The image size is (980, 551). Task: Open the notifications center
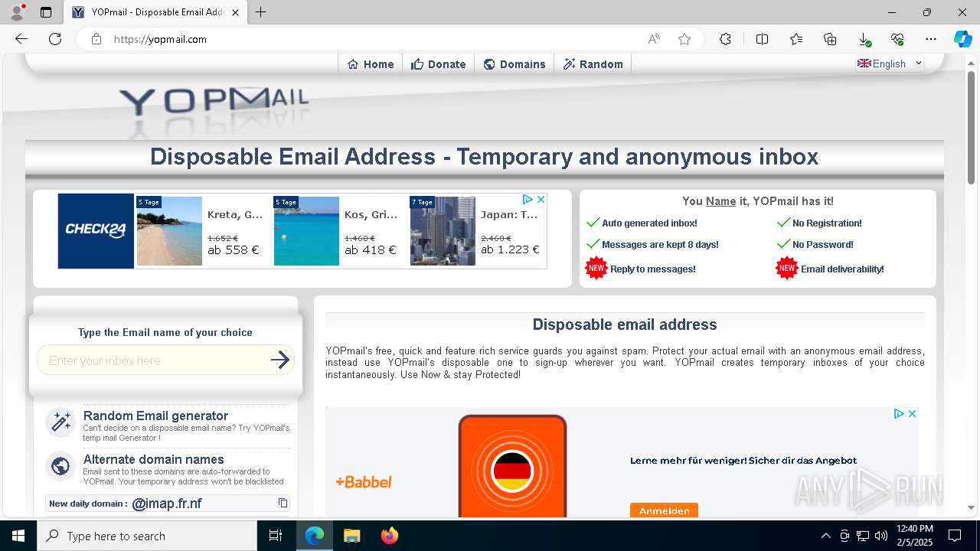point(955,536)
